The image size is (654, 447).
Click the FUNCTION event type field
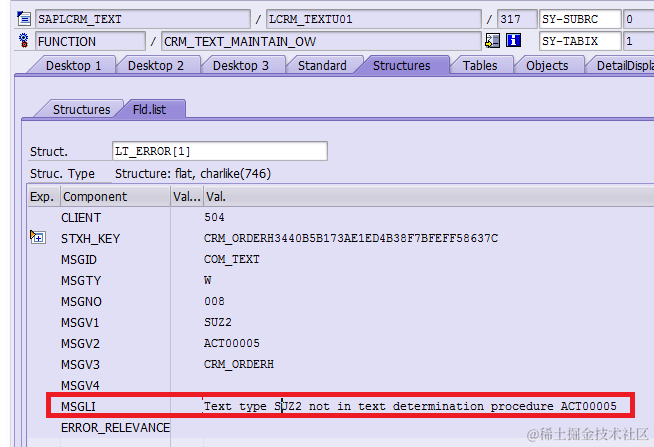[90, 41]
